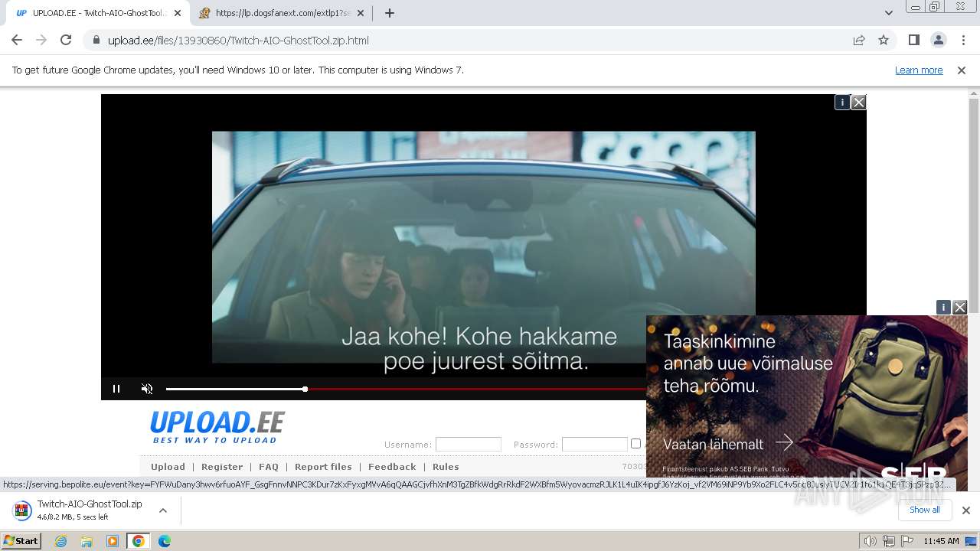Open the Register menu item
This screenshot has width=980, height=551.
point(222,467)
